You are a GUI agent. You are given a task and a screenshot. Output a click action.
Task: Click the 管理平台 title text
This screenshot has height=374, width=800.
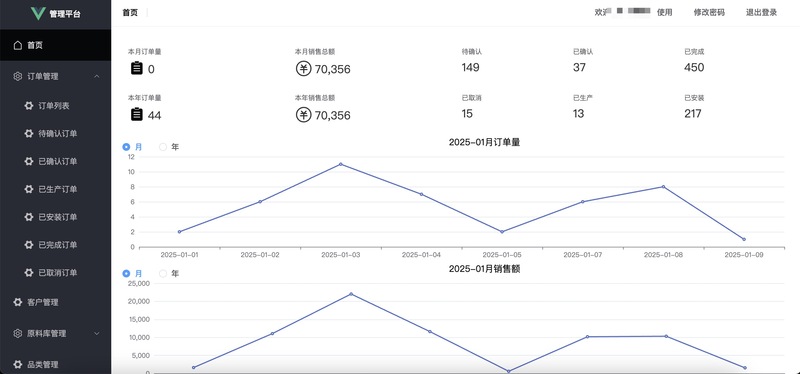(x=65, y=14)
